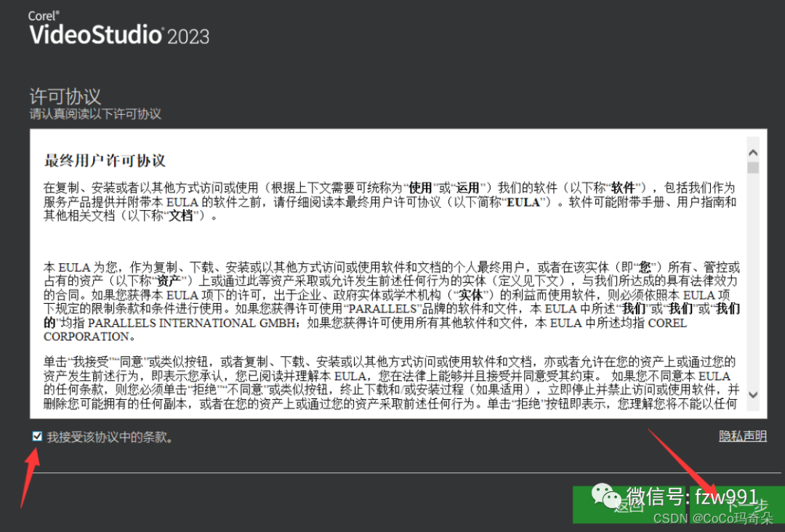Click the paragraph starting with 本 EULA 为您

point(392,302)
